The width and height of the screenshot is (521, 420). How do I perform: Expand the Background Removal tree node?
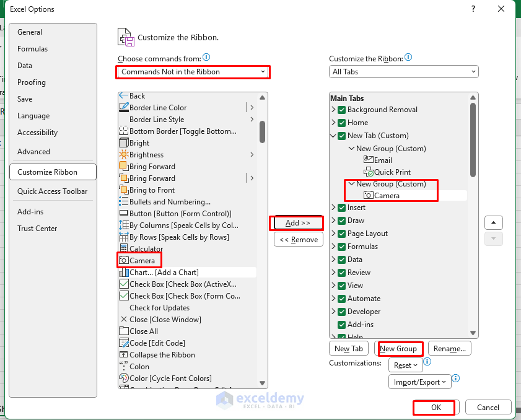[333, 109]
